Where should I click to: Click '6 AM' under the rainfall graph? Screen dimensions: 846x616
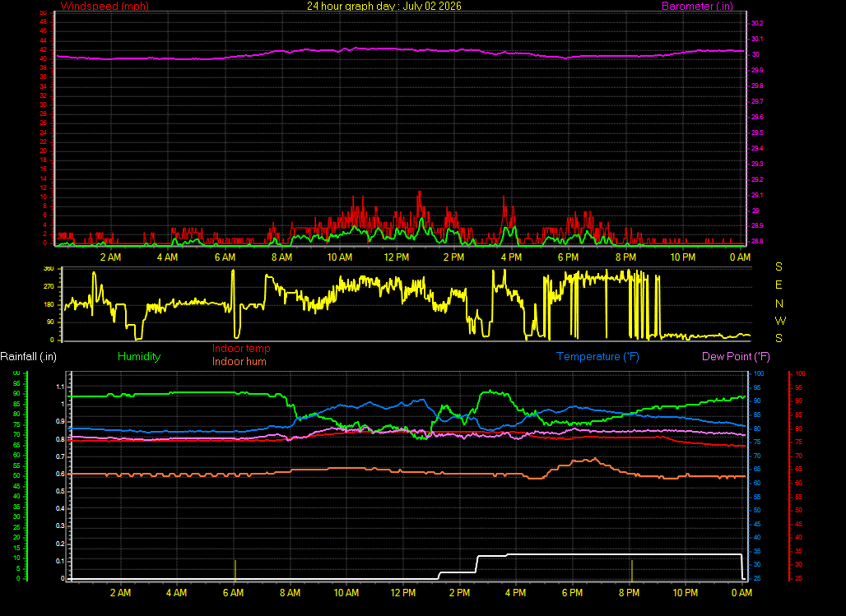[233, 593]
